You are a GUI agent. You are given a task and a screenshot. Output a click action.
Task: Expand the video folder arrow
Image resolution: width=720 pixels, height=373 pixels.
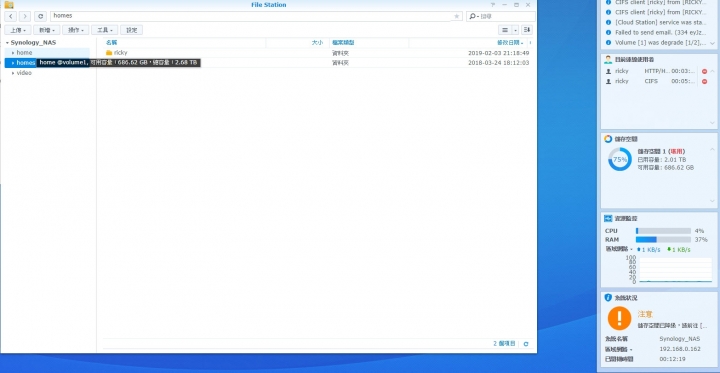(x=13, y=73)
